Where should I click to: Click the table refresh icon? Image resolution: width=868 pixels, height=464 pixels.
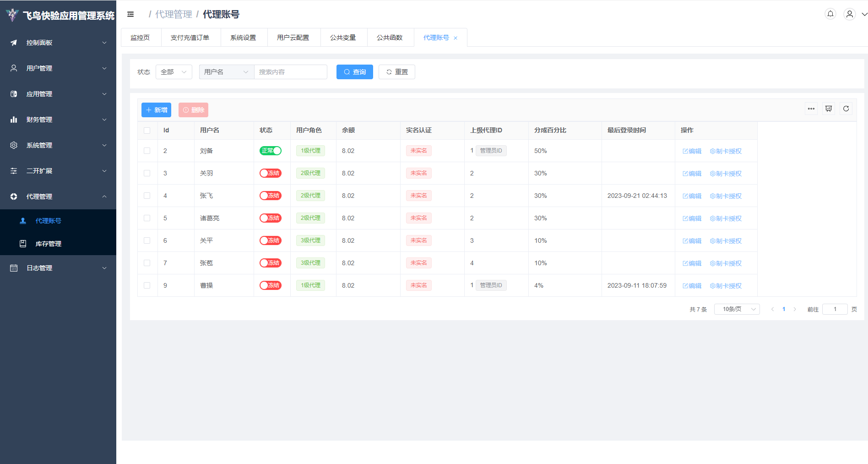coord(846,109)
